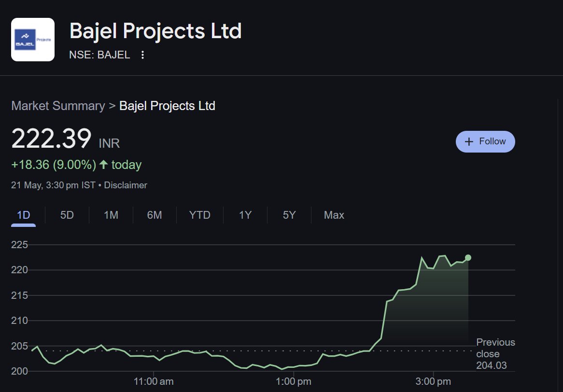The width and height of the screenshot is (563, 392).
Task: Click the Bajel Projects Ltd main heading
Action: (155, 31)
